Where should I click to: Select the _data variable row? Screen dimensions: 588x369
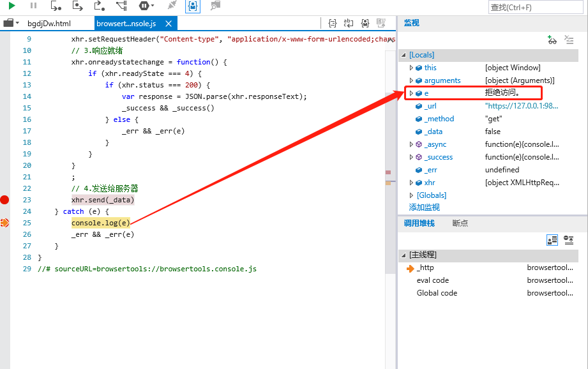click(x=488, y=132)
